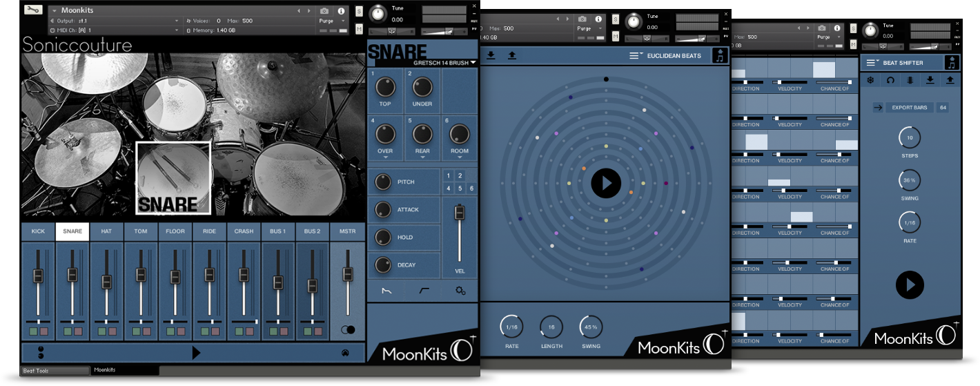Click the two-dots icon in mixer bottom bar
Viewport: 980px width, 386px height.
pyautogui.click(x=40, y=353)
